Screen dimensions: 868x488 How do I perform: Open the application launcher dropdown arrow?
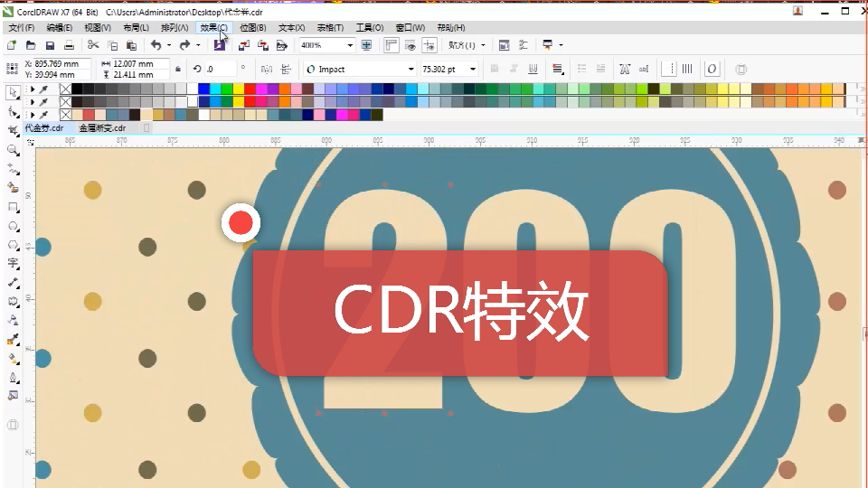point(561,45)
